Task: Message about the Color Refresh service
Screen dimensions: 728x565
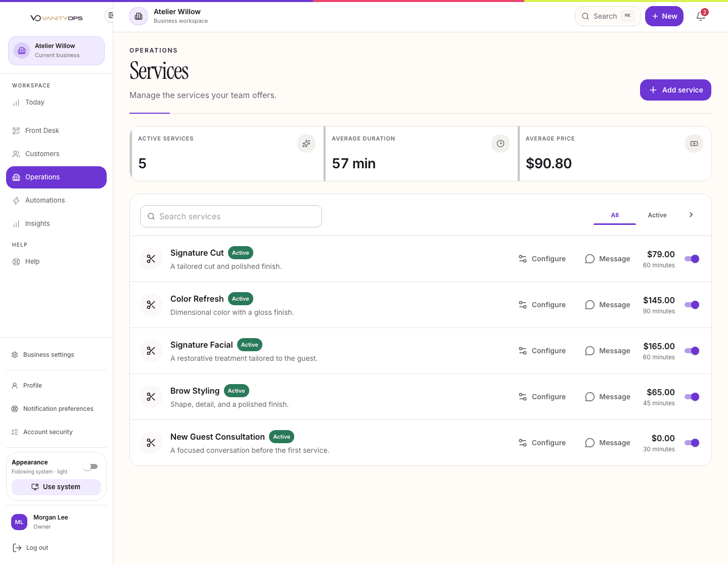Action: (608, 305)
